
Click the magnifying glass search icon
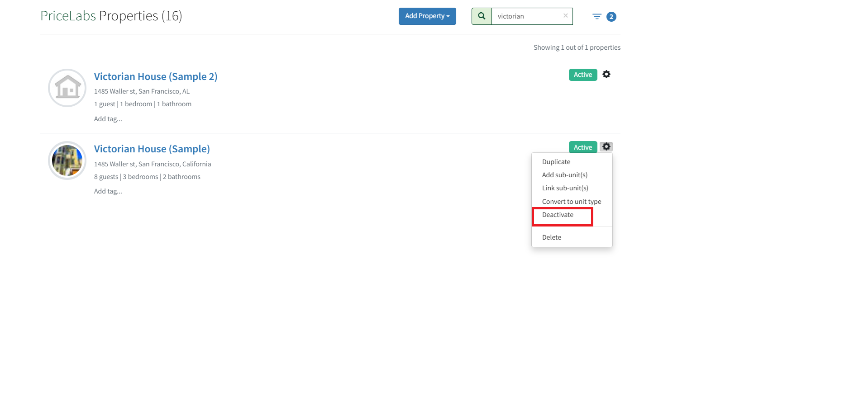tap(482, 16)
